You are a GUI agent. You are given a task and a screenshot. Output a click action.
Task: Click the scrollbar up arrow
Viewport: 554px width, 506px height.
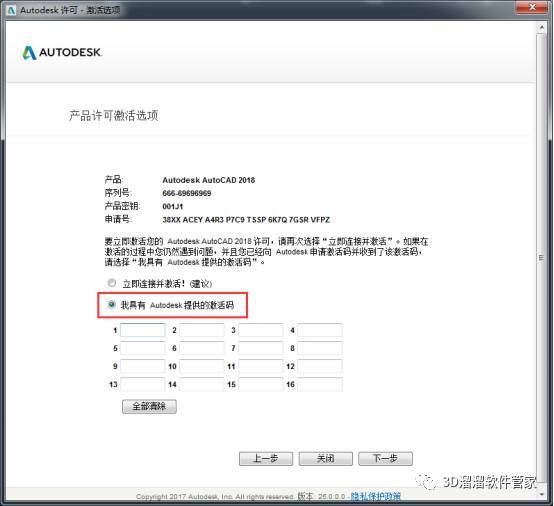pyautogui.click(x=541, y=27)
